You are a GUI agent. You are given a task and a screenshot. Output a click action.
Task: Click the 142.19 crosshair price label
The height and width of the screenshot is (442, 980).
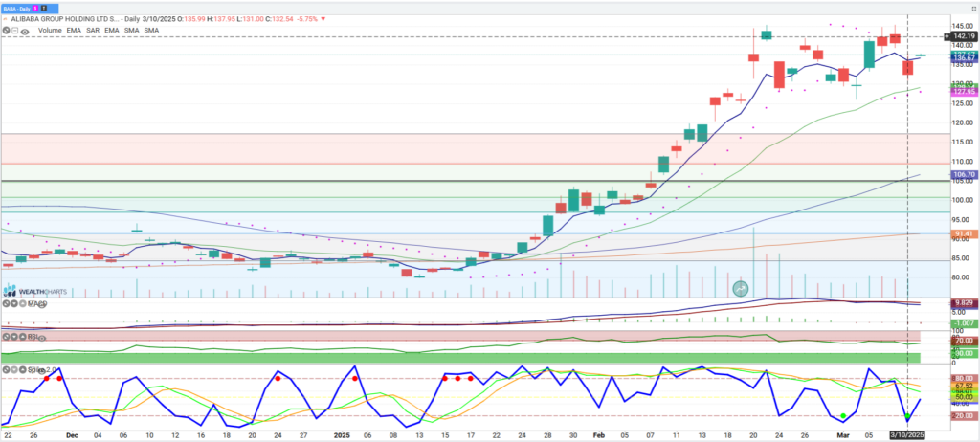tap(965, 36)
